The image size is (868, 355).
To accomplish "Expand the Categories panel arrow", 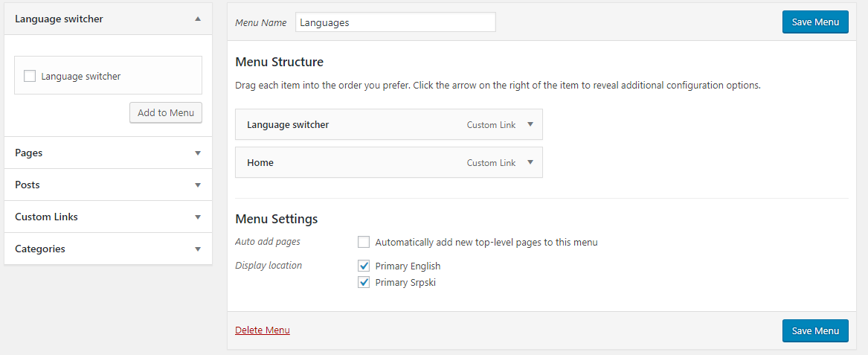I will pos(198,249).
